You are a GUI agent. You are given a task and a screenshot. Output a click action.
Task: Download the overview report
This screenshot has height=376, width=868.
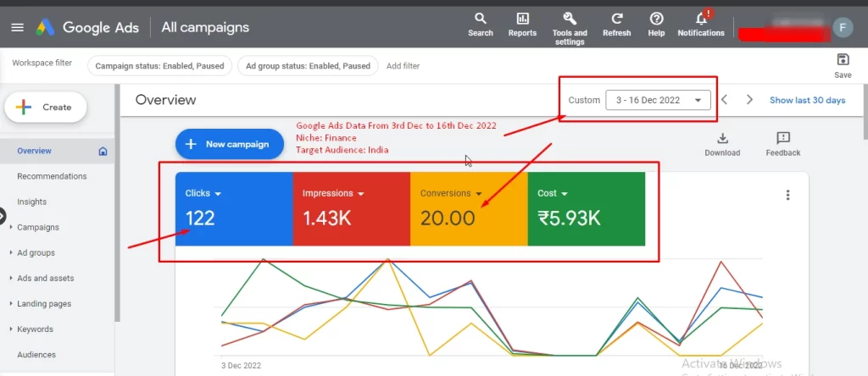pyautogui.click(x=722, y=144)
